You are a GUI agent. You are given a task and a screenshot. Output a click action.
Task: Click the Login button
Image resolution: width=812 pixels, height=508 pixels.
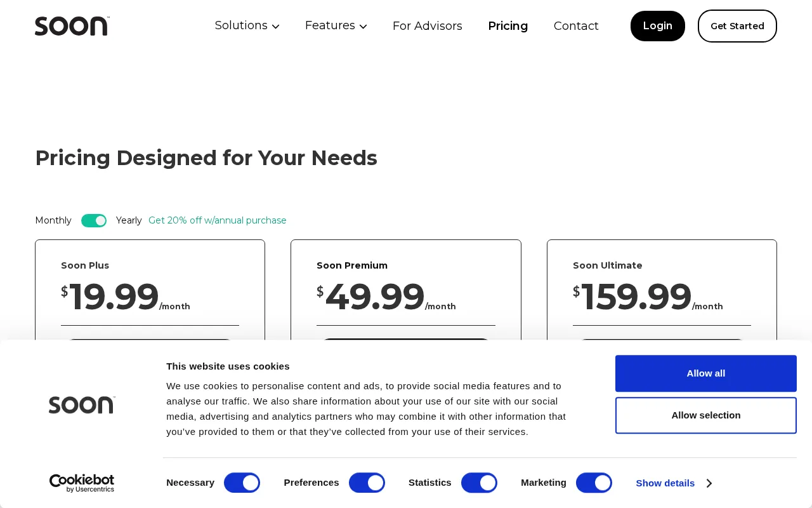point(658,26)
